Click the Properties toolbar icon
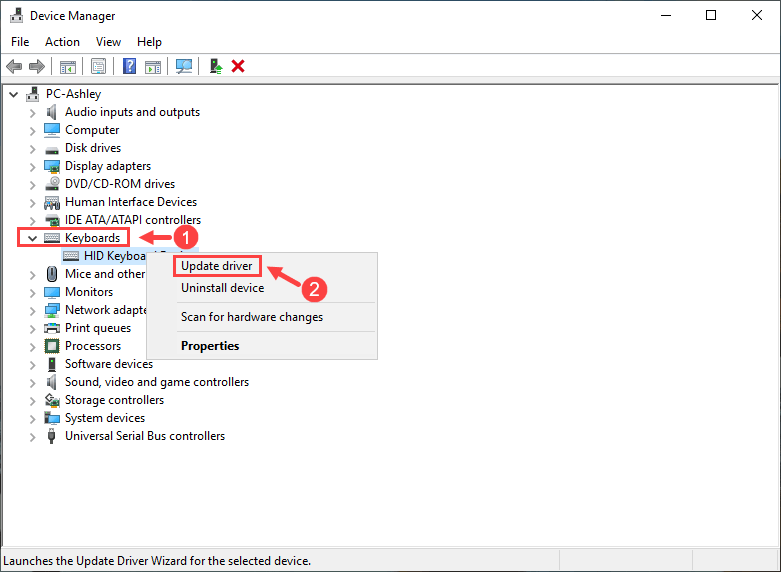The width and height of the screenshot is (781, 572). (x=98, y=66)
